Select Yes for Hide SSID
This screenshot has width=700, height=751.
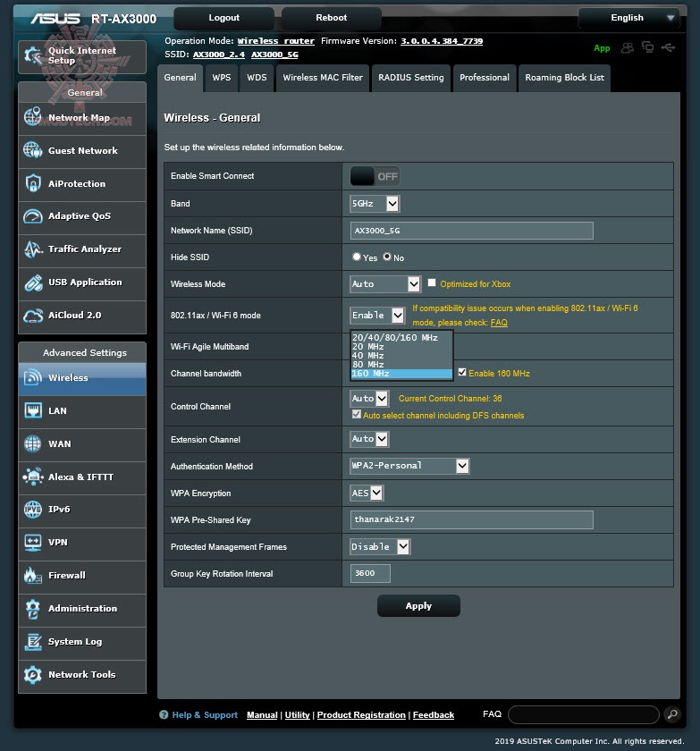(356, 257)
